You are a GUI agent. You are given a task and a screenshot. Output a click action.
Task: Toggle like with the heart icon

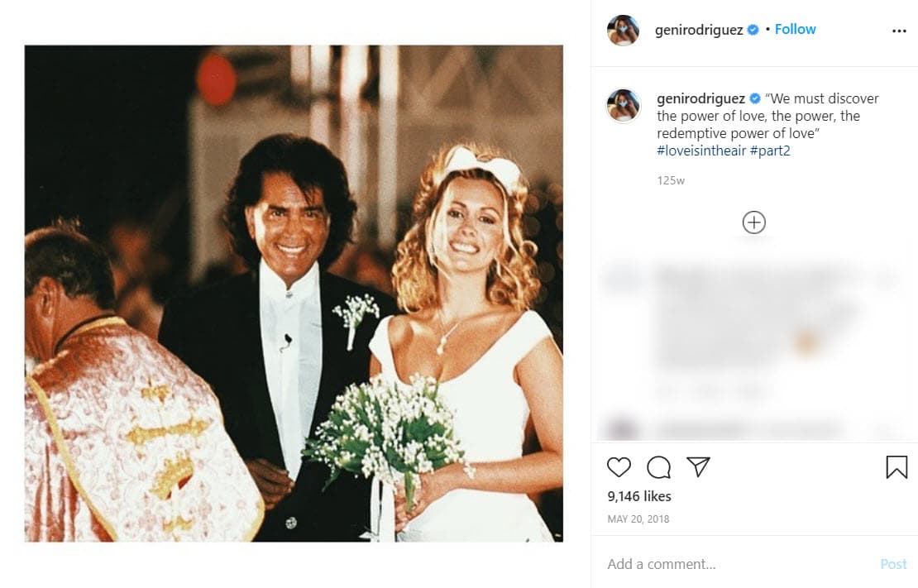click(x=619, y=467)
